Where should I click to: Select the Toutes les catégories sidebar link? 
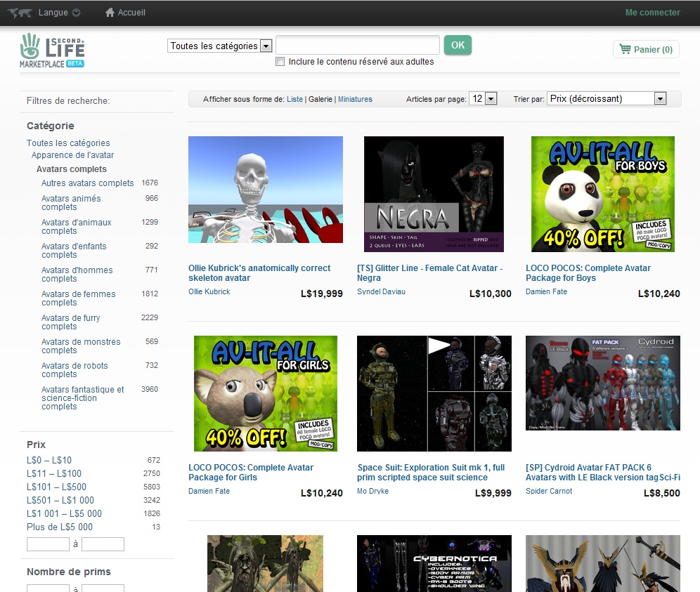68,143
